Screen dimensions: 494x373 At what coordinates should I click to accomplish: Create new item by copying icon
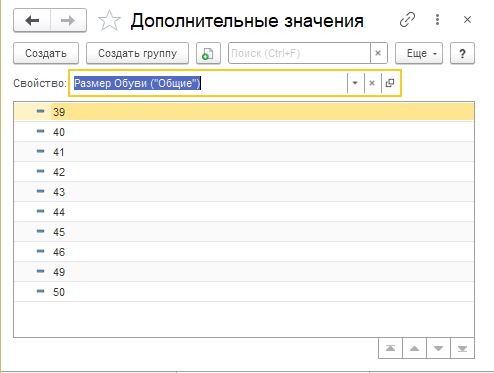tap(208, 53)
